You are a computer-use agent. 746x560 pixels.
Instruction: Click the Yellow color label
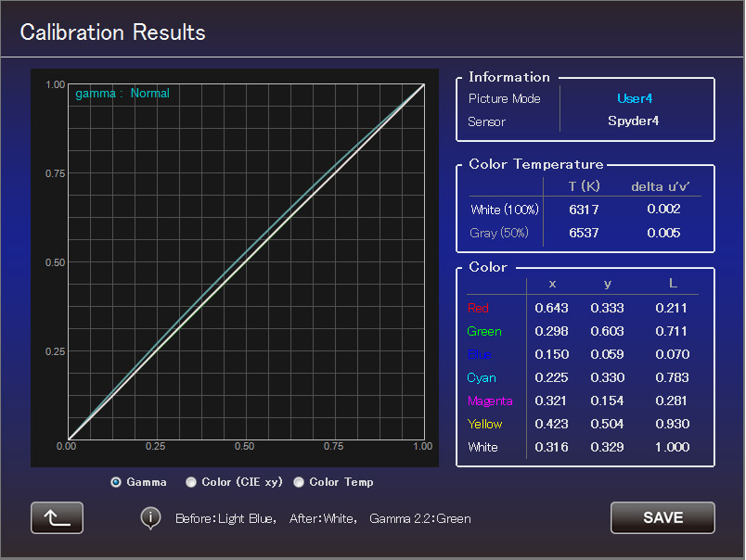(484, 424)
